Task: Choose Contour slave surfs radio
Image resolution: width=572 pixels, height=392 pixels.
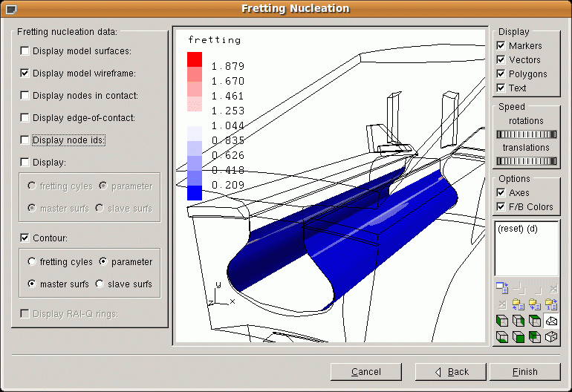Action: (100, 284)
